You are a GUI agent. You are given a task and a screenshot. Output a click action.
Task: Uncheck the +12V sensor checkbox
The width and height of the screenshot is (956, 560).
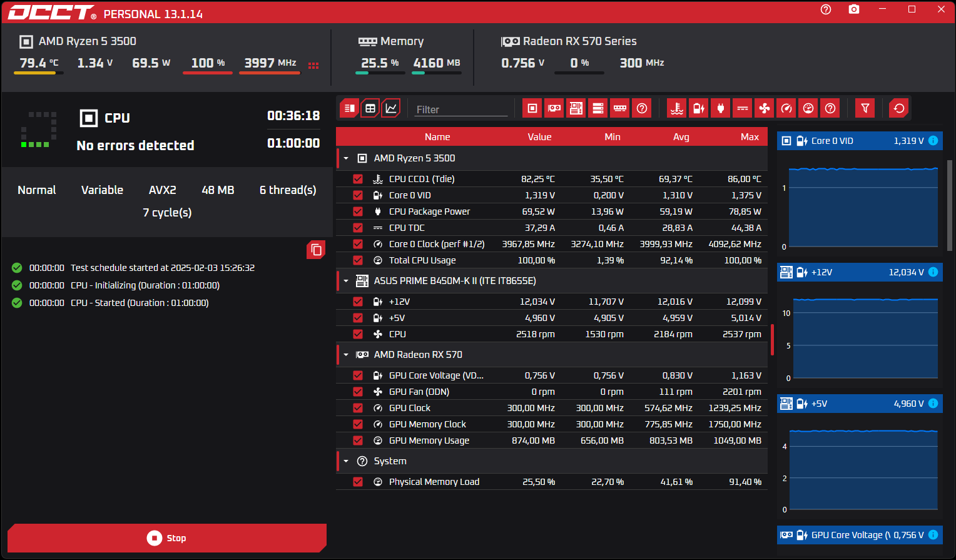point(358,302)
